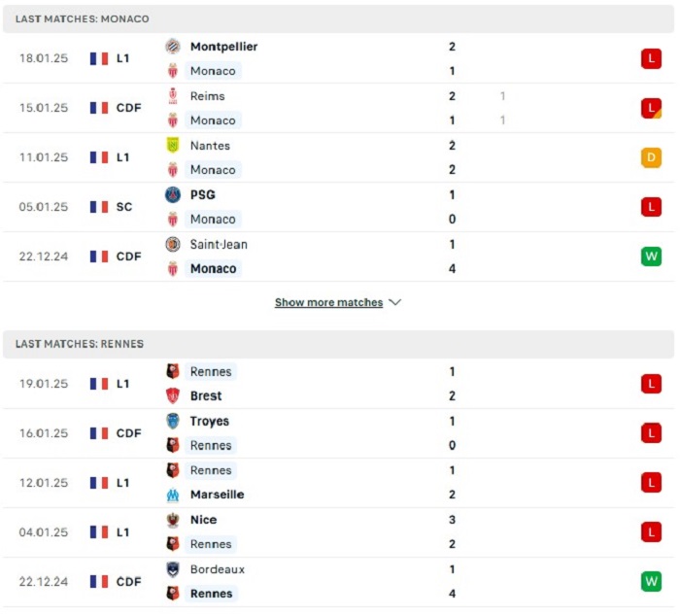Click French flag on 18.01.25 match
Viewport: 680px width, 616px height.
click(x=99, y=59)
